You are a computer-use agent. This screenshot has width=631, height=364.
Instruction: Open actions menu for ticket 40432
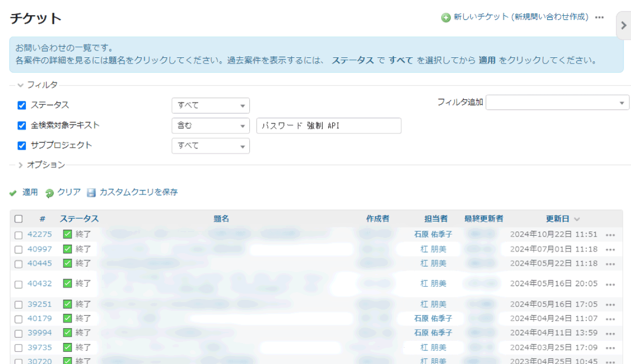610,284
